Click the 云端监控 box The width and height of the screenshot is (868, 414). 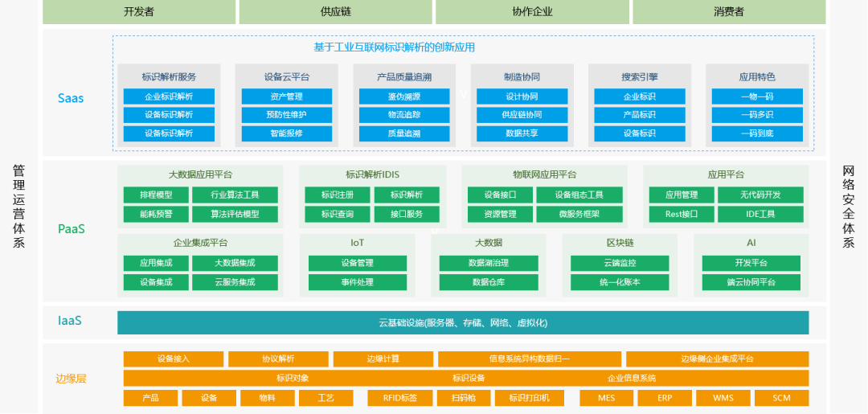620,263
